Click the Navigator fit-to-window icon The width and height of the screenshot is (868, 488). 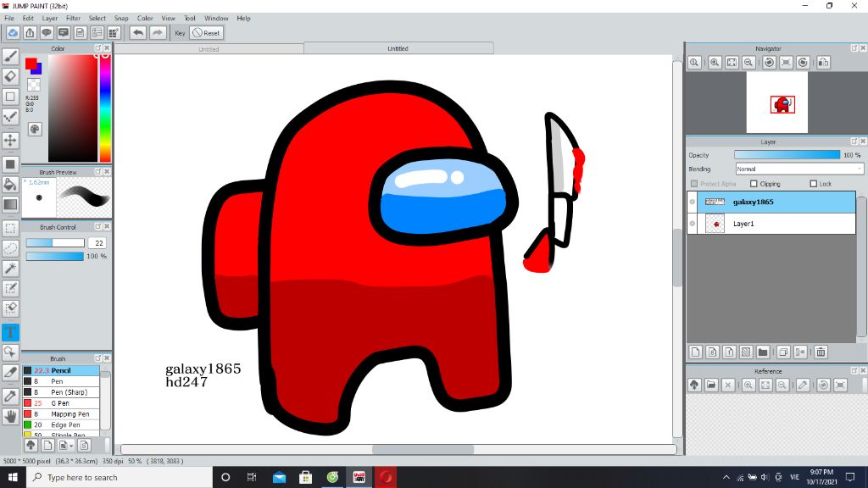732,63
